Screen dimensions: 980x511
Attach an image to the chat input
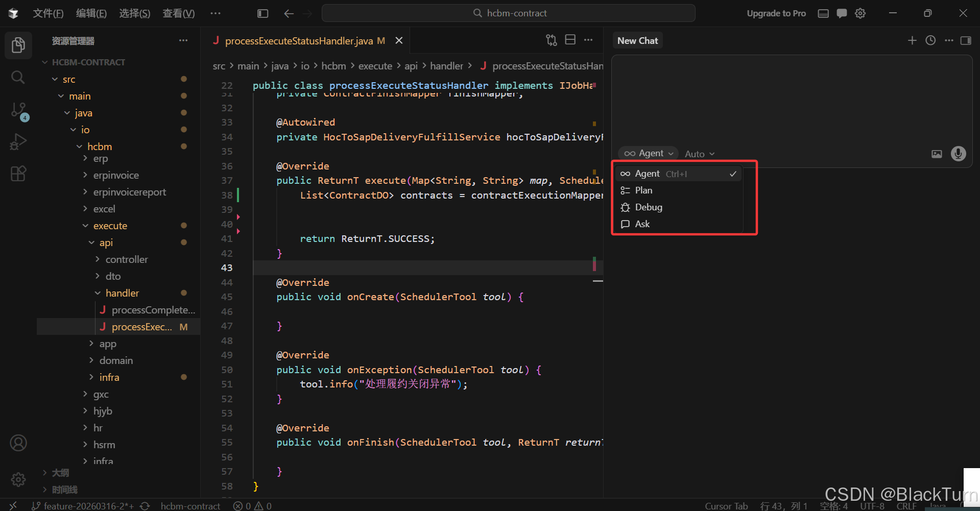(x=937, y=154)
